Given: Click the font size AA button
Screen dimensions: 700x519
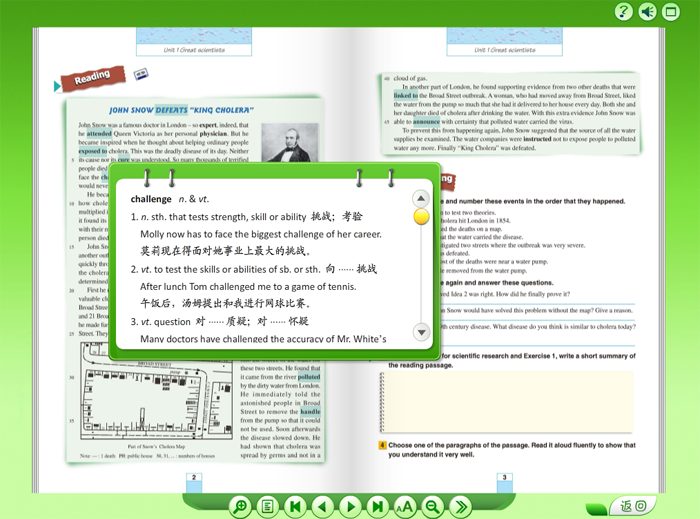Looking at the screenshot, I should [405, 507].
